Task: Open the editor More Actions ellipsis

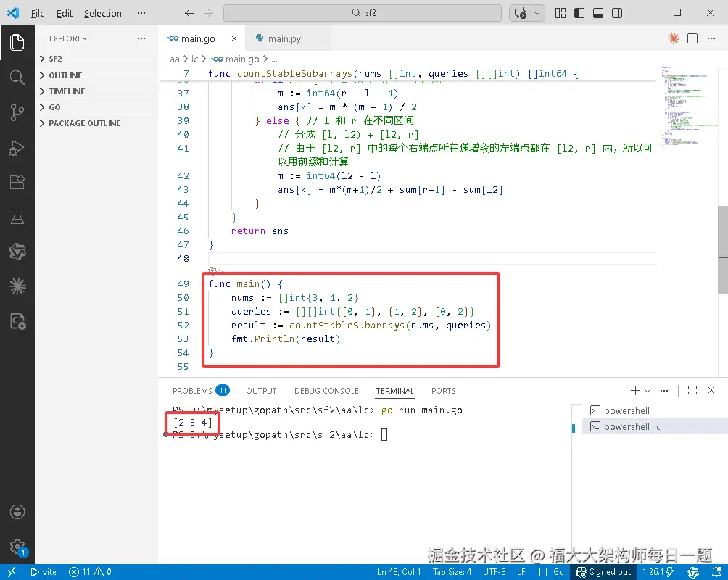Action: tap(711, 38)
